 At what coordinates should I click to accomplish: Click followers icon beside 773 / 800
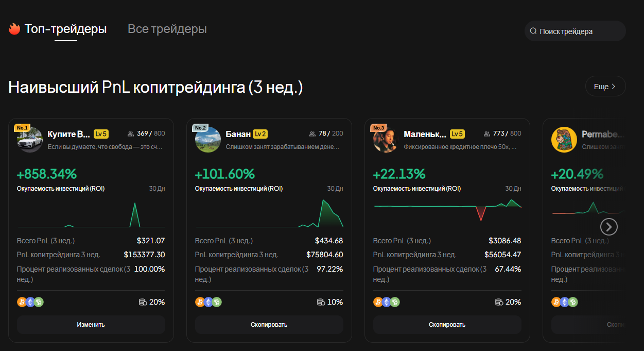tap(487, 134)
